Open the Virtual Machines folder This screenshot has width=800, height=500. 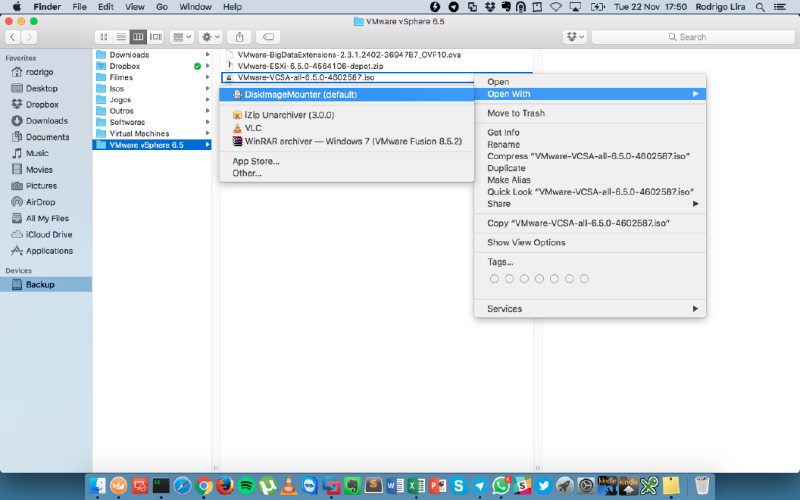click(139, 133)
